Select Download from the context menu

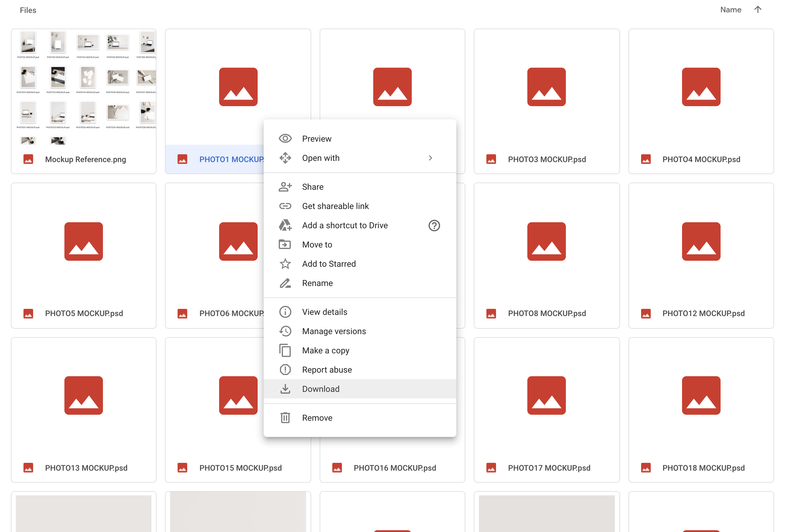tap(321, 389)
